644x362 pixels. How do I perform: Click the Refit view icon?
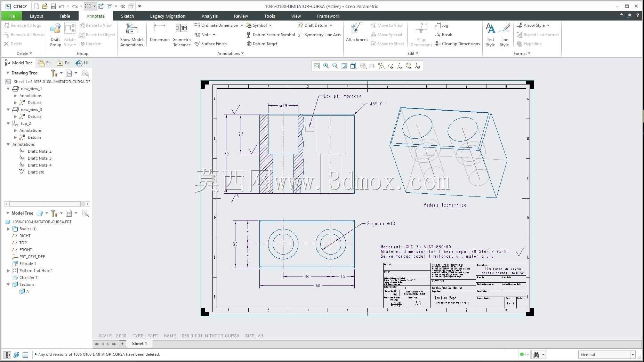[x=317, y=66]
